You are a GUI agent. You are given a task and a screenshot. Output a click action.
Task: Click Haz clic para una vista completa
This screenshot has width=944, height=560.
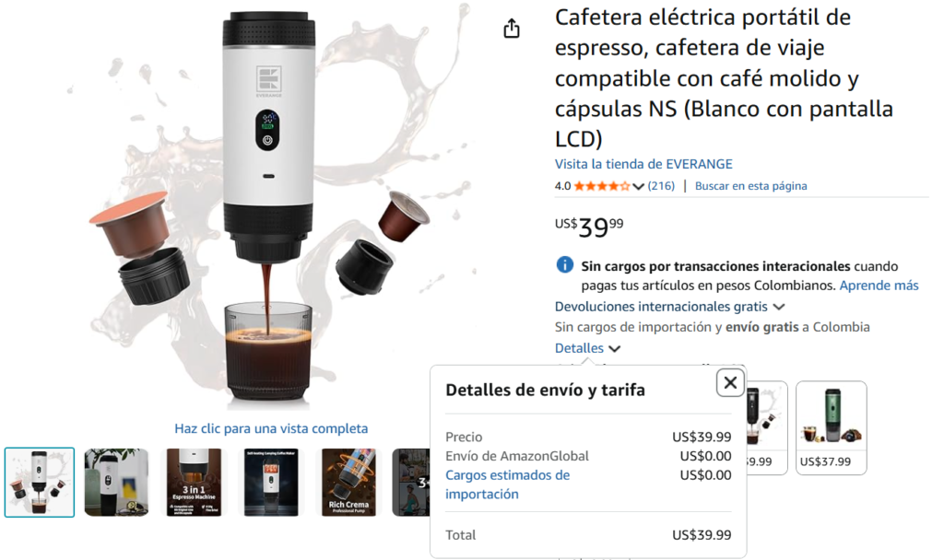tap(271, 428)
